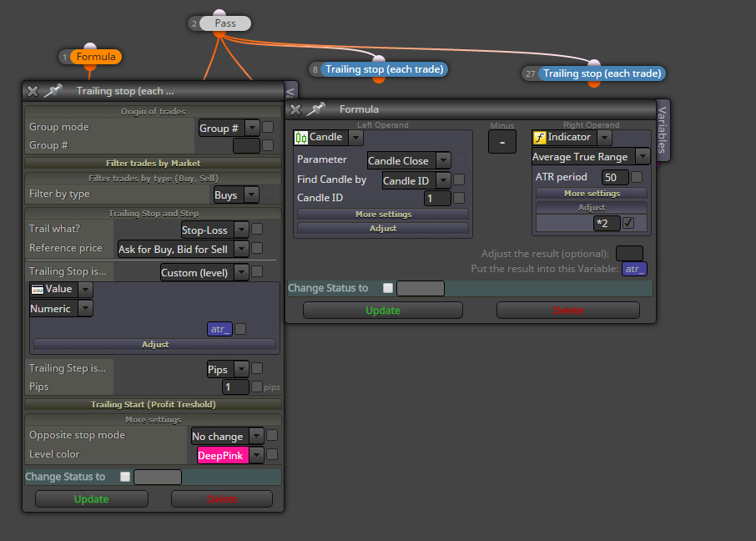The height and width of the screenshot is (541, 756).
Task: Toggle checkbox next to atr_ value
Action: click(x=240, y=329)
